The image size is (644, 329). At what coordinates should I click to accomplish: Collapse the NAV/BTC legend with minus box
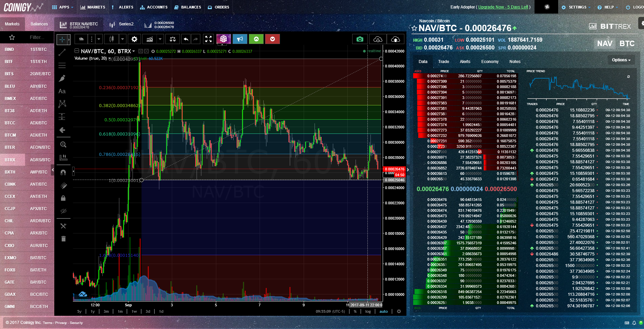tap(77, 51)
